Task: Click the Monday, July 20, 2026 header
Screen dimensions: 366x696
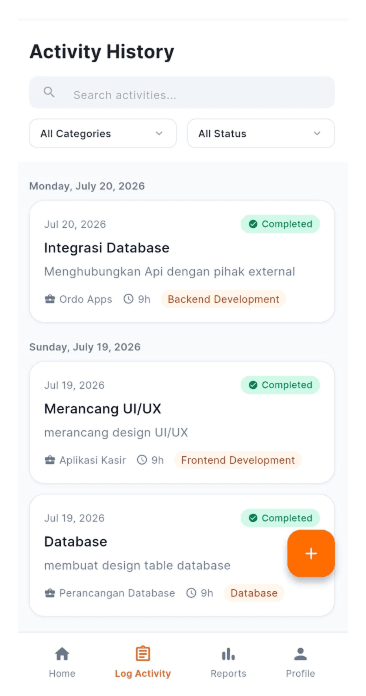Action: point(87,186)
